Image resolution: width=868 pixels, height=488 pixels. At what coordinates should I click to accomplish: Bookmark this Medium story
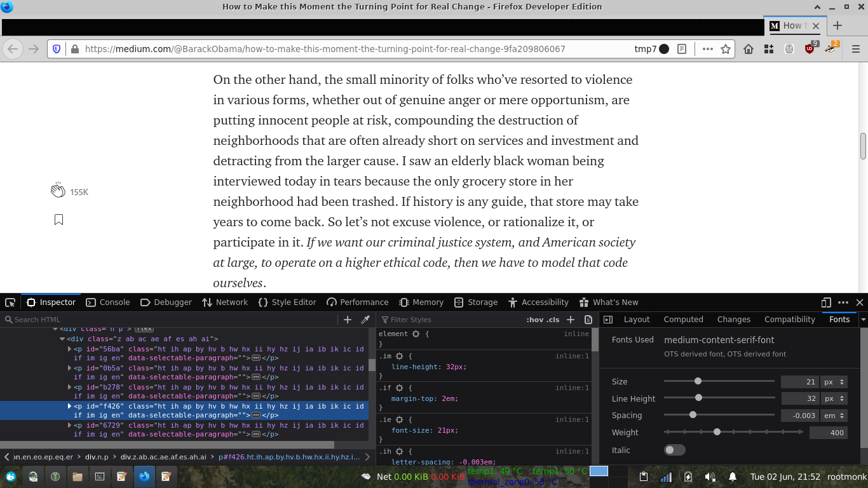coord(58,220)
